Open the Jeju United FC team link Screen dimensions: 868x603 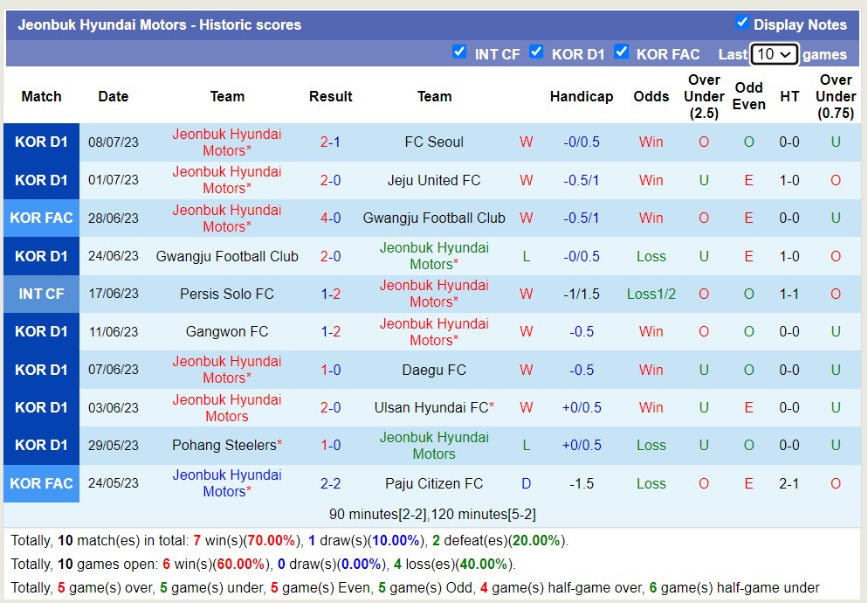(x=434, y=180)
